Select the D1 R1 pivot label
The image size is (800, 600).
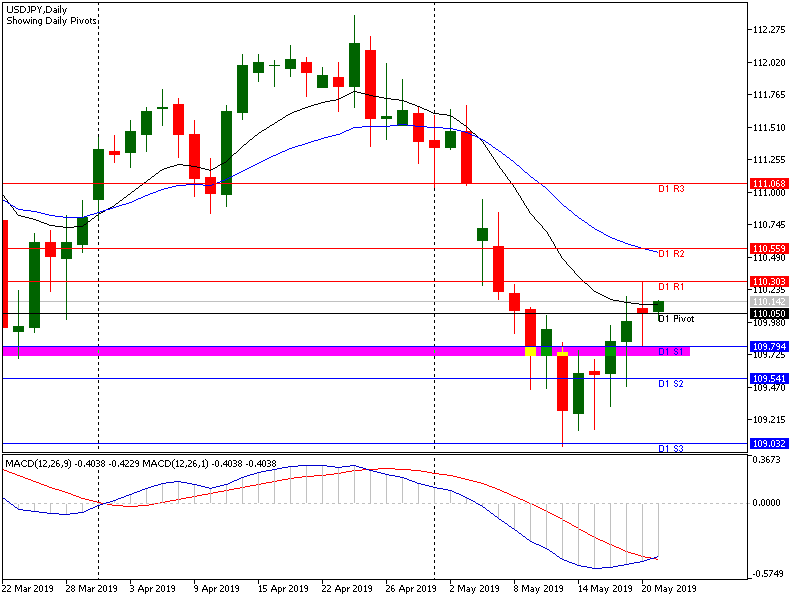coord(671,287)
